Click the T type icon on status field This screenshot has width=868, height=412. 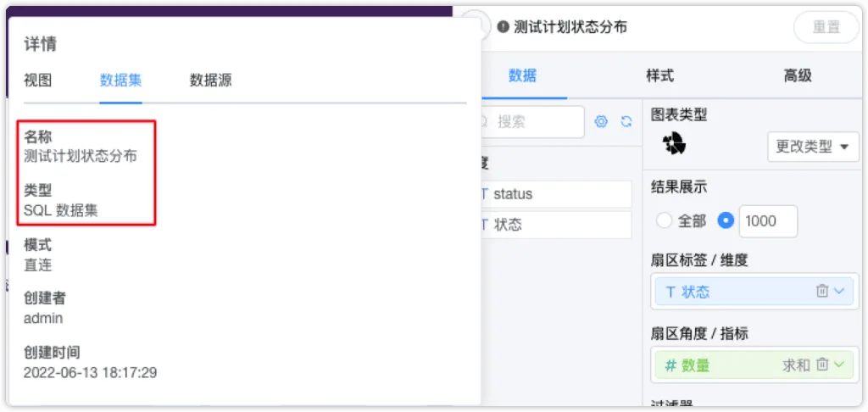(484, 194)
